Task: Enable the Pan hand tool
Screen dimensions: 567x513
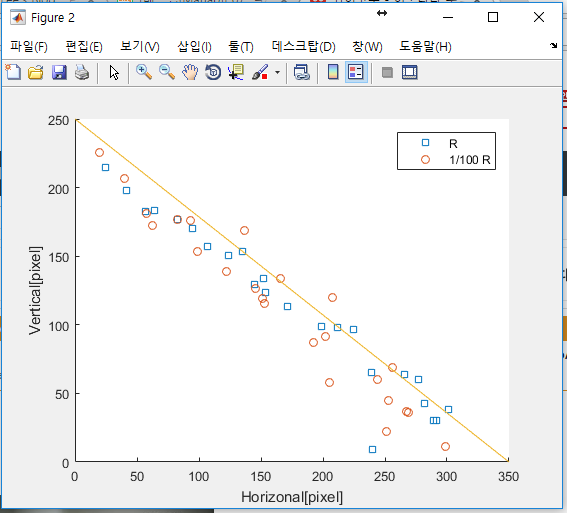Action: (190, 72)
